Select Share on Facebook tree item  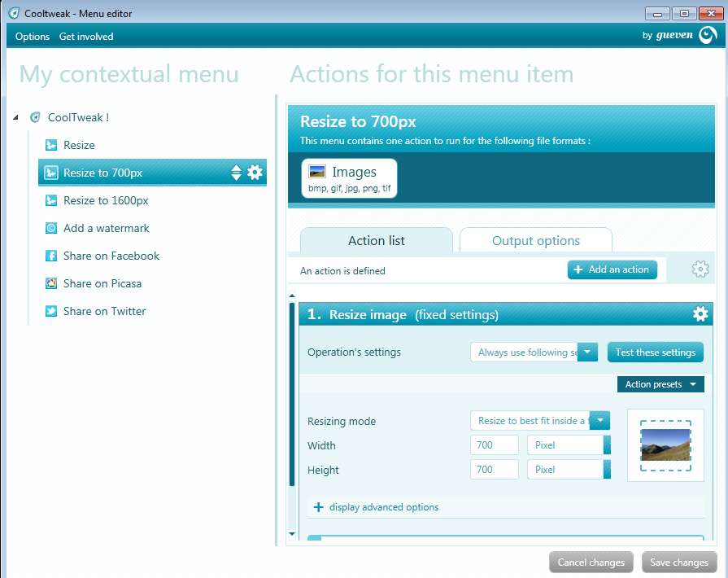point(111,256)
